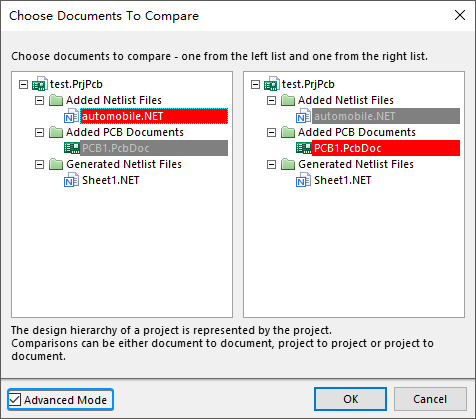Click the automobile.NET netlist icon in left list
The image size is (476, 419).
71,116
